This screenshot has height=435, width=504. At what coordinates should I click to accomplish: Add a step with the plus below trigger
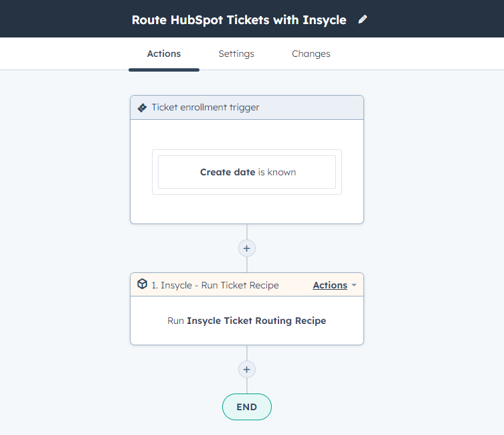click(x=247, y=248)
